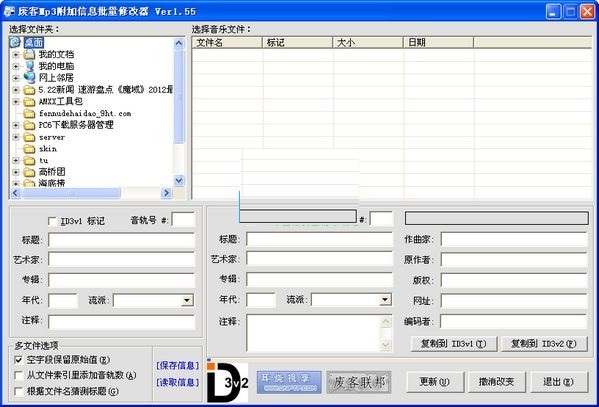
Task: Click the AMXX工具包 folder icon
Action: coord(29,102)
